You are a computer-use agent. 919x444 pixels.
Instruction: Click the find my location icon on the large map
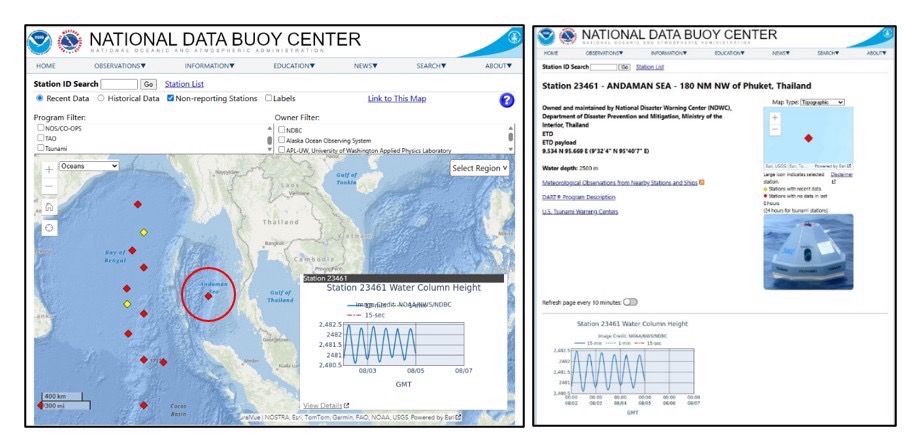point(49,228)
